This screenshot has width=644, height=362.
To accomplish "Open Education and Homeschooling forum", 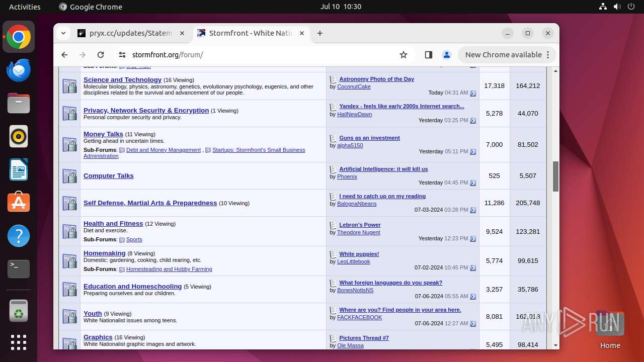I will click(133, 286).
